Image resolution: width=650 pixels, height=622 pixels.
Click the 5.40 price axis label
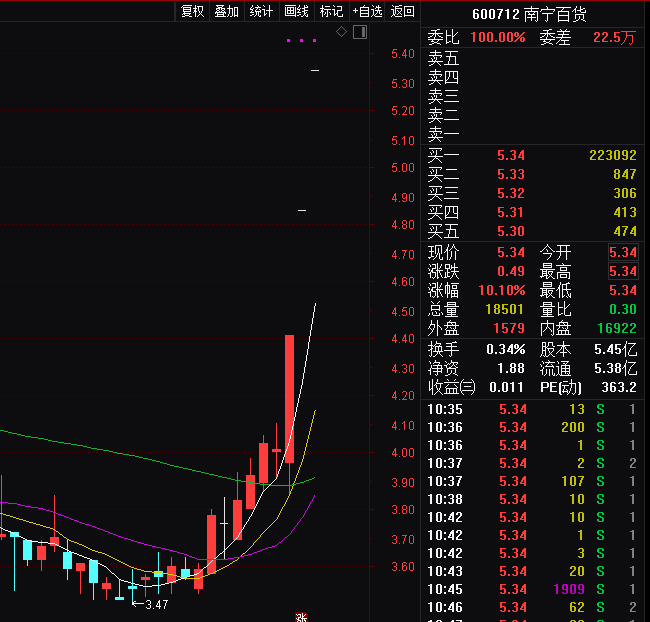pyautogui.click(x=403, y=54)
